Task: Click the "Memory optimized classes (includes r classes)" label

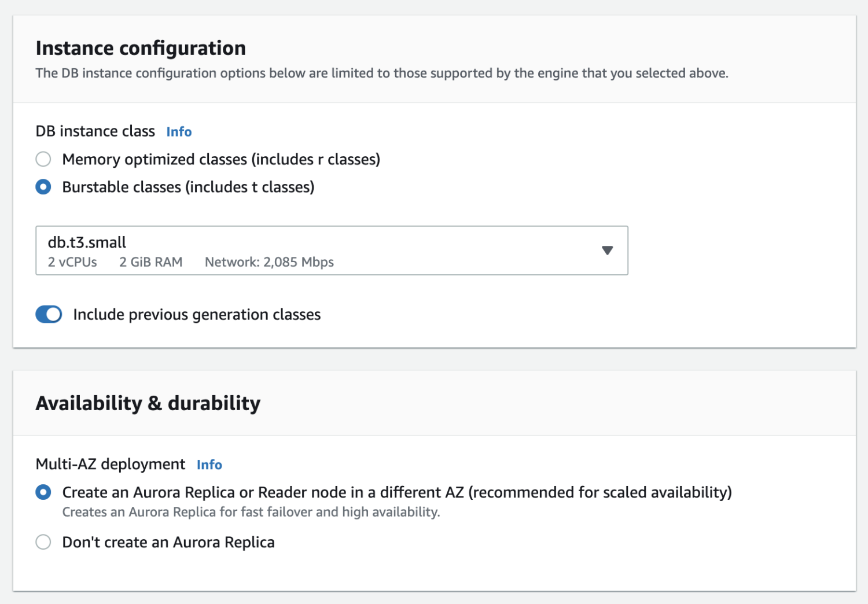Action: tap(221, 159)
